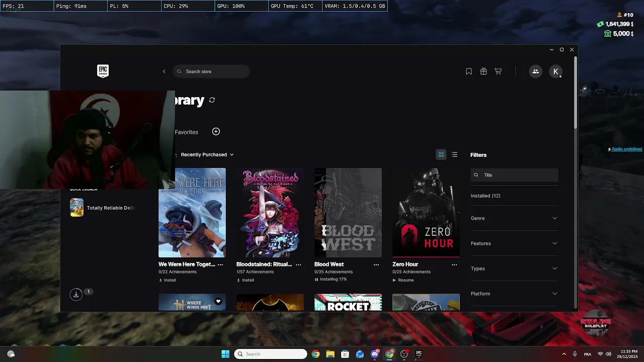Switch to the Favorites tab
This screenshot has height=362, width=644.
tap(186, 132)
